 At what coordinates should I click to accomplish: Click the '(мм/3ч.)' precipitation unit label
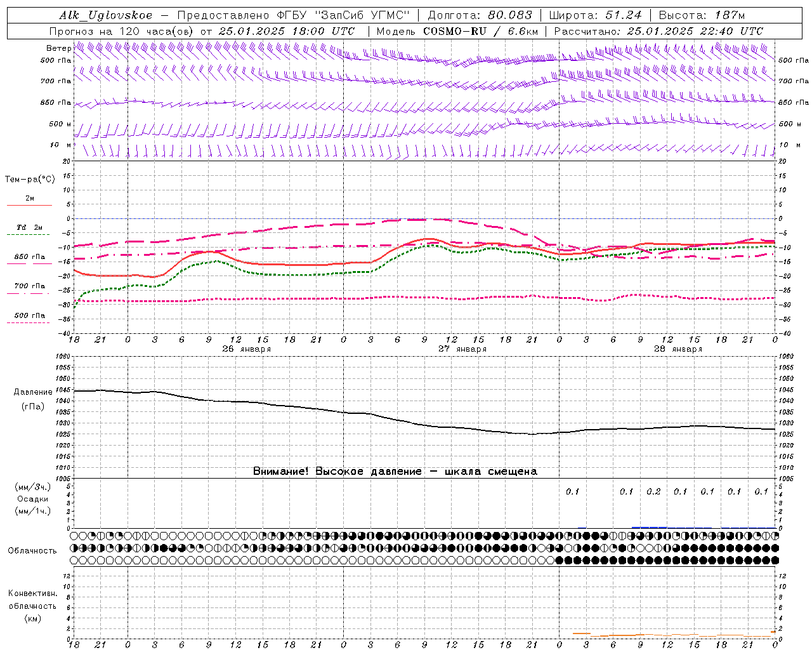tap(33, 487)
